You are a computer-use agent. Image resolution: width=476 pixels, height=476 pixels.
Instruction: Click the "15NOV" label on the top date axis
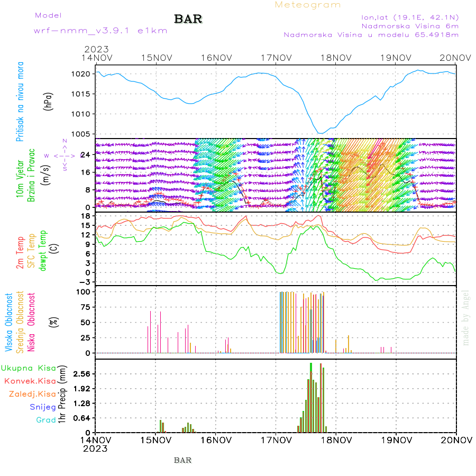157,58
